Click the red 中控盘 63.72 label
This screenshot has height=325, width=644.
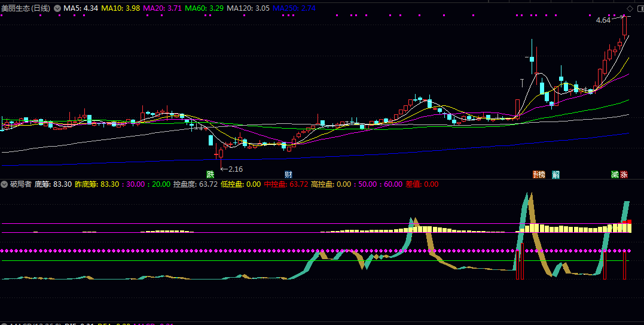tap(286, 184)
